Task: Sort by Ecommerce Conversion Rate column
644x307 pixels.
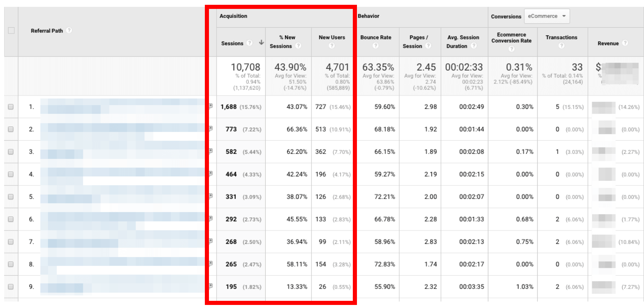Action: click(511, 38)
